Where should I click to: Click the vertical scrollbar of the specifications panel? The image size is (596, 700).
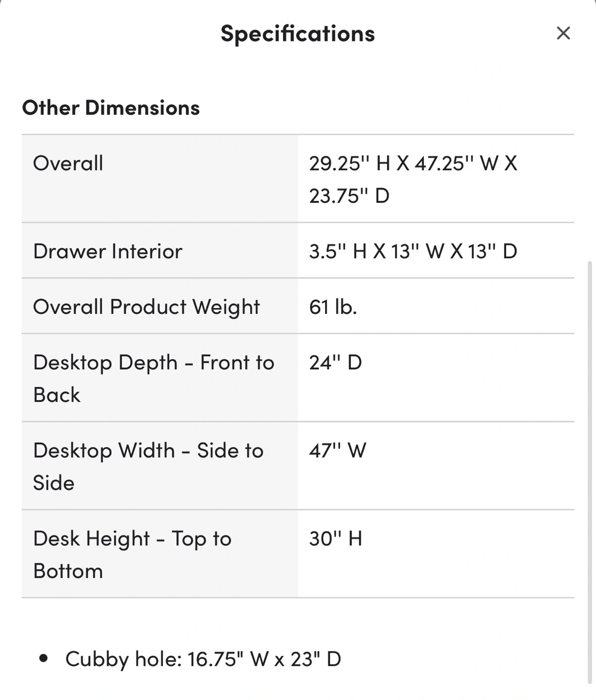click(x=590, y=472)
